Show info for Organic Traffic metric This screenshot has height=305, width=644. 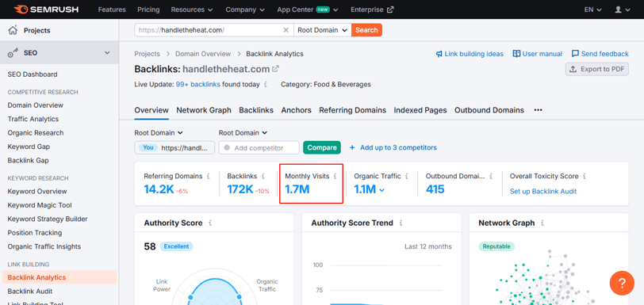407,176
